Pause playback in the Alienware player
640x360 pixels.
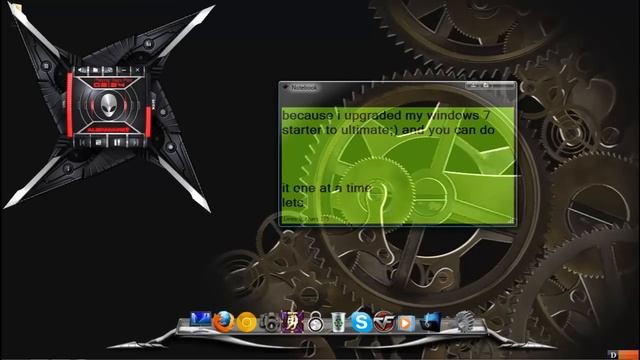pyautogui.click(x=117, y=142)
